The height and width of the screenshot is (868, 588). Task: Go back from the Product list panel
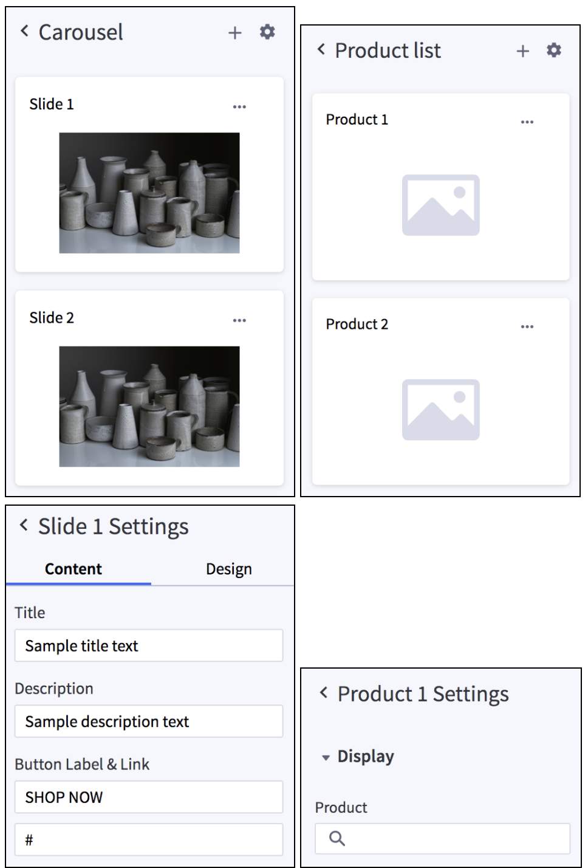tap(321, 49)
